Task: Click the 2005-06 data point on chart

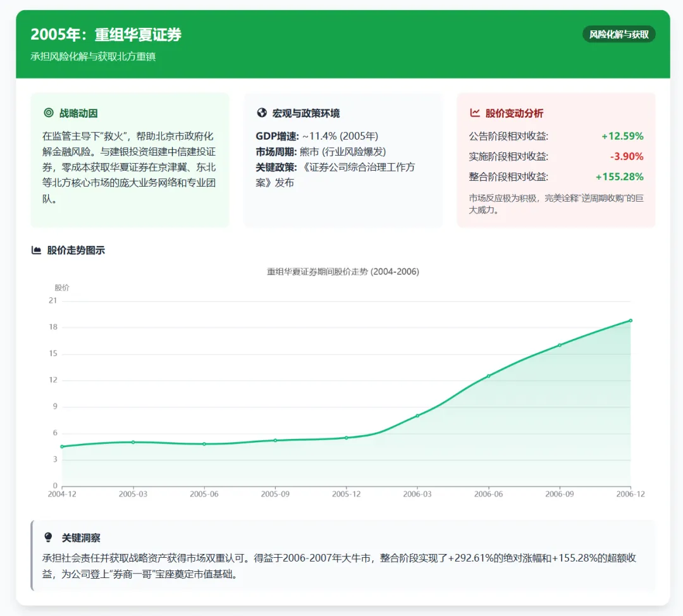Action: (204, 444)
